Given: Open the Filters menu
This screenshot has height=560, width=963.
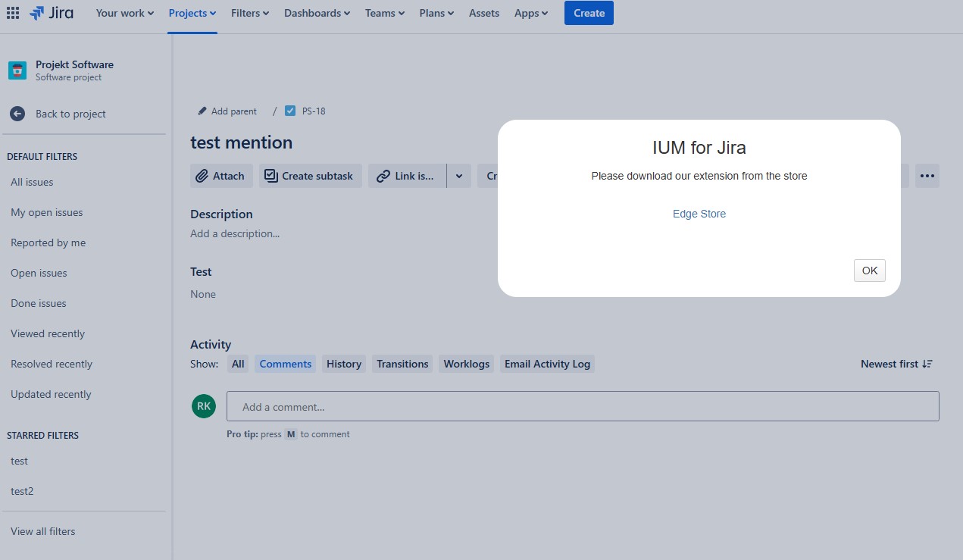Looking at the screenshot, I should pos(250,13).
